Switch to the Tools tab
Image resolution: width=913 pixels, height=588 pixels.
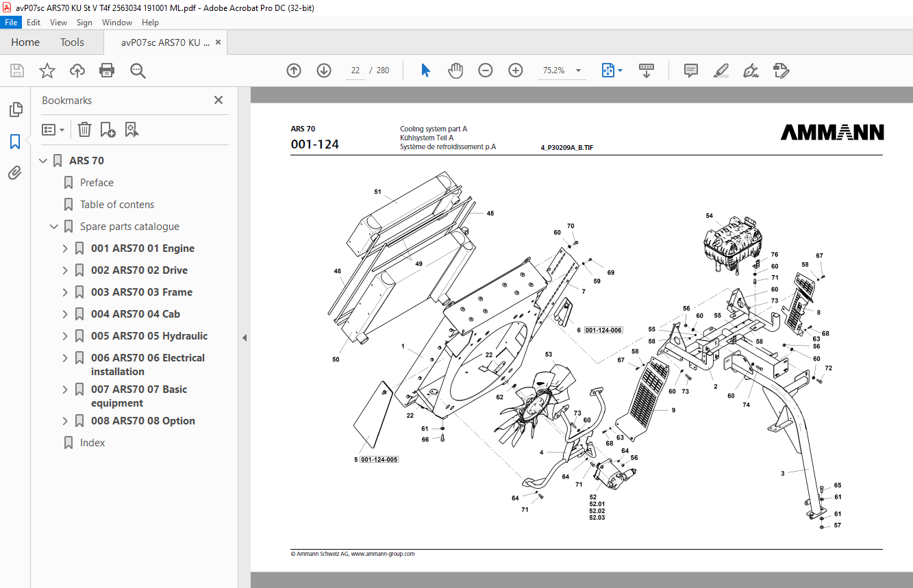point(72,42)
